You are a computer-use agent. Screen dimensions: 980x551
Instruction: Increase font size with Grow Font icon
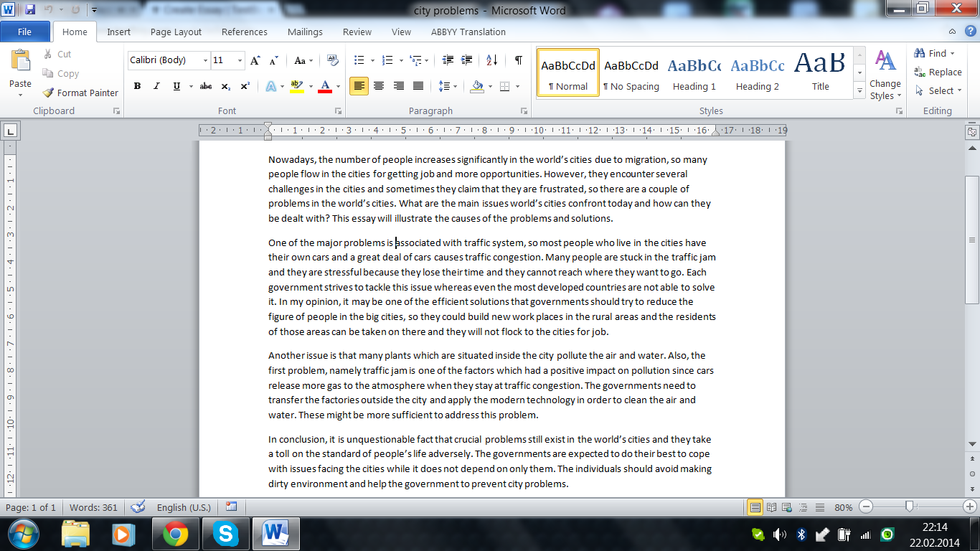pyautogui.click(x=255, y=60)
